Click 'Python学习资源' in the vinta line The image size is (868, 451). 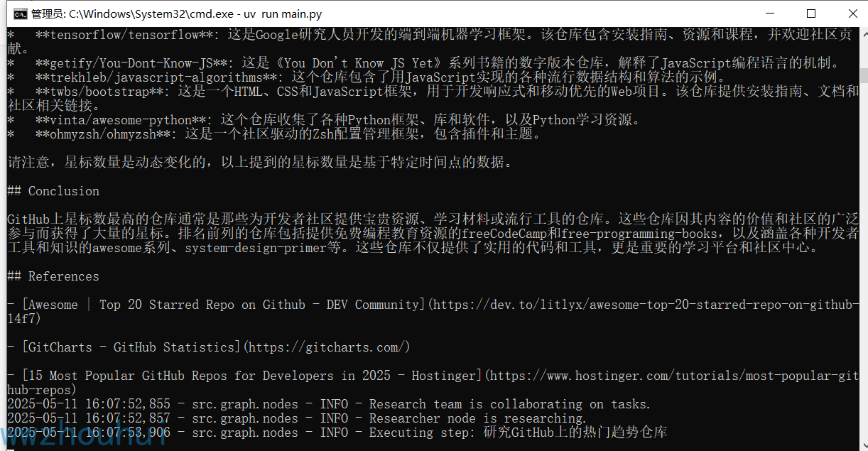click(x=582, y=120)
